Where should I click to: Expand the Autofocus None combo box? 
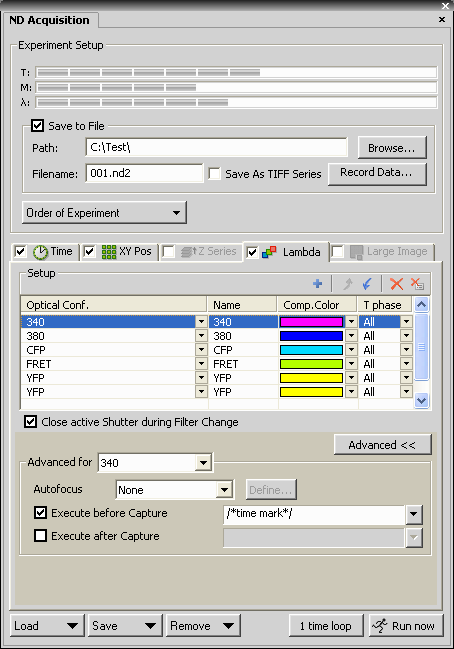tap(175, 490)
